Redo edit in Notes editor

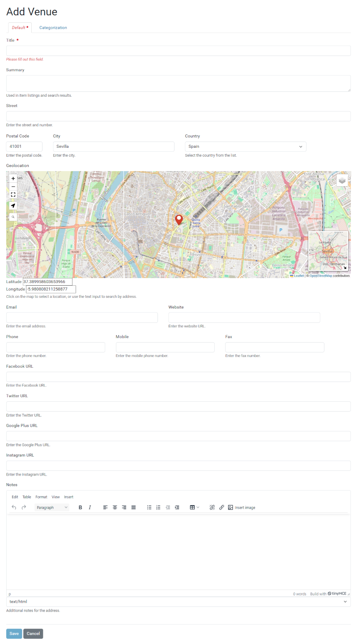click(x=24, y=507)
